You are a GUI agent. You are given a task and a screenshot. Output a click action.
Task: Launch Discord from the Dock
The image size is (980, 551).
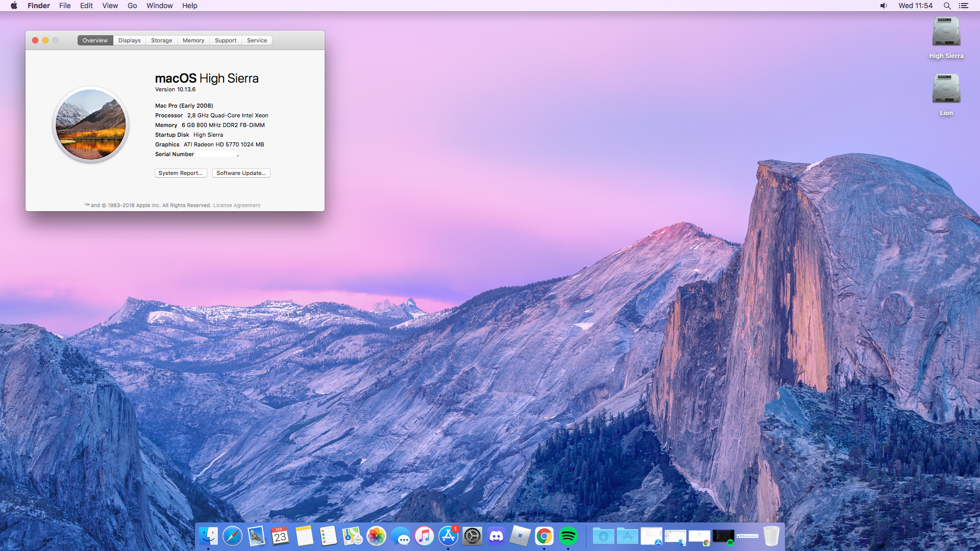[496, 536]
